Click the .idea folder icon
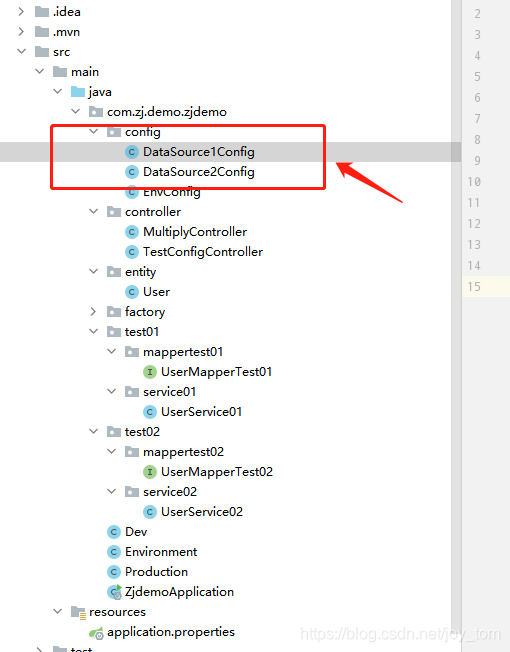510x652 pixels. tap(42, 12)
